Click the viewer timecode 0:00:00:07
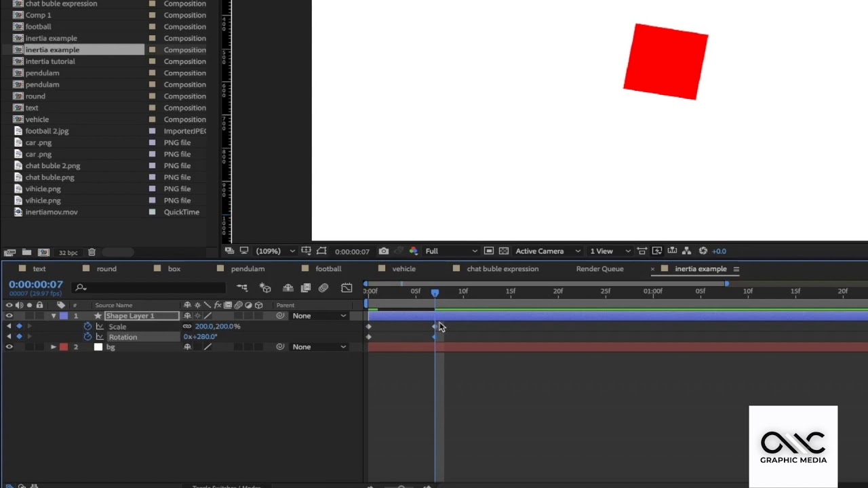The image size is (868, 488). click(x=352, y=251)
